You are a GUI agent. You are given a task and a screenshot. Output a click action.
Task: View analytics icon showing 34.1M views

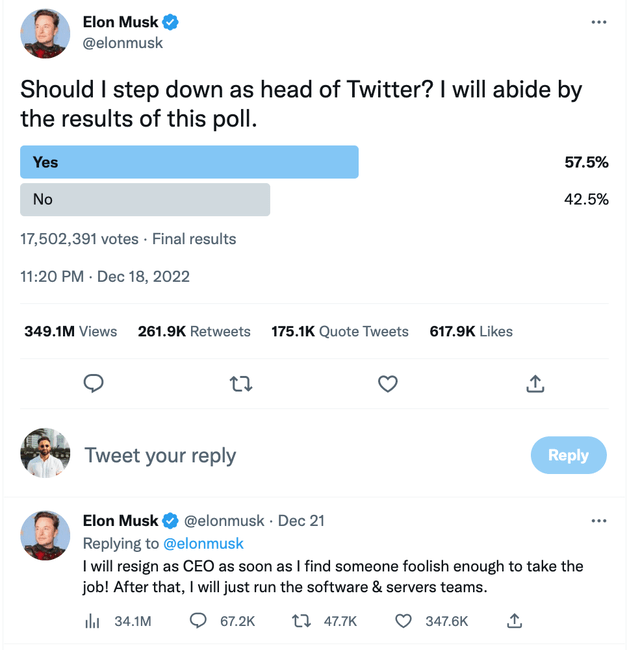point(93,621)
